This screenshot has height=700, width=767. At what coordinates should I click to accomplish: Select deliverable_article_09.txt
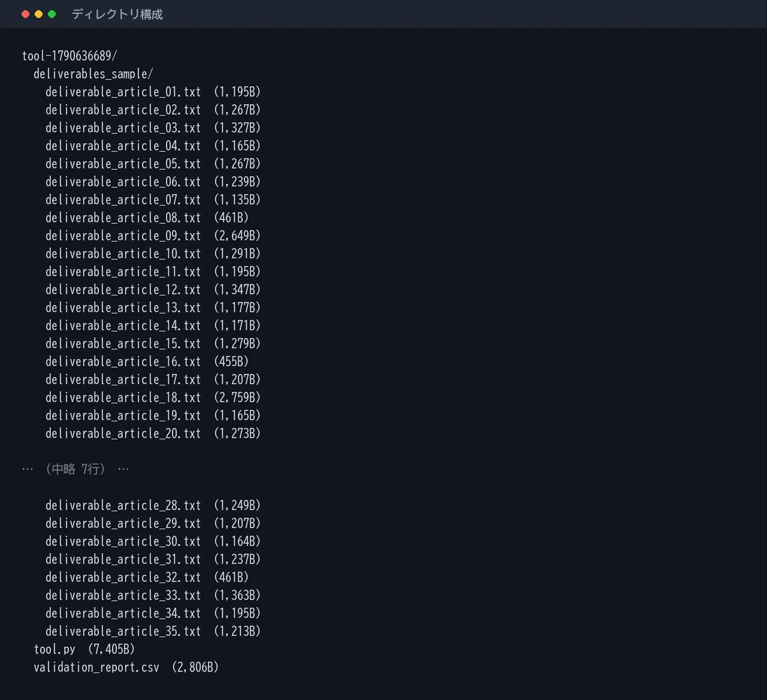pyautogui.click(x=123, y=235)
